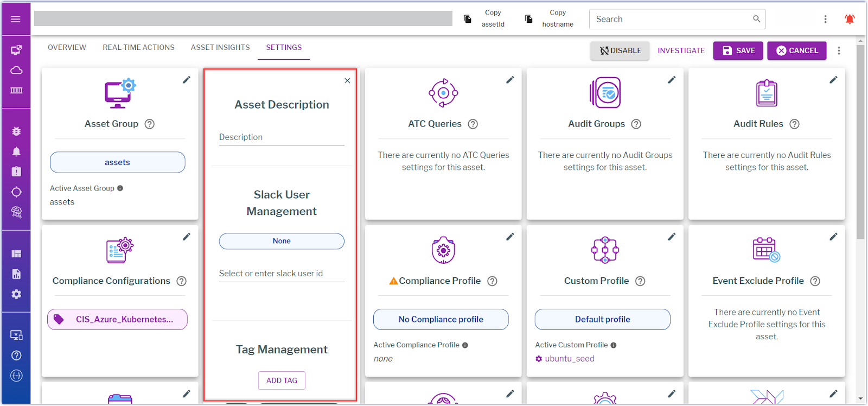Click the Copy assetId icon

[468, 19]
